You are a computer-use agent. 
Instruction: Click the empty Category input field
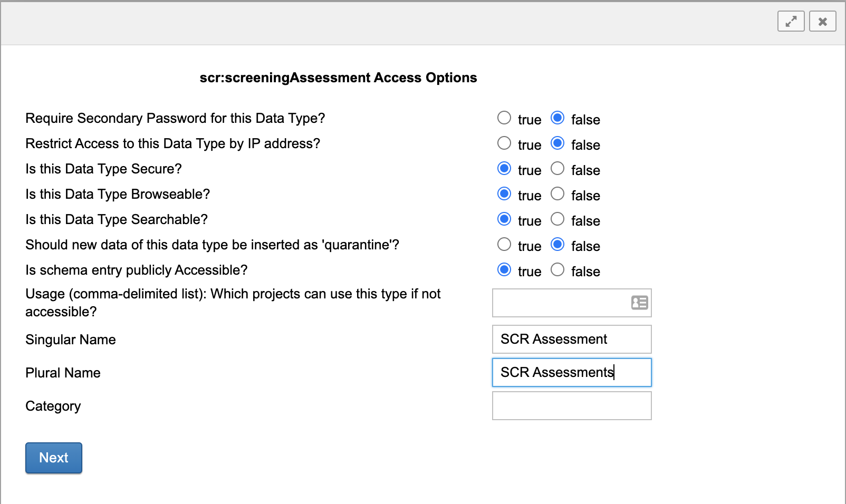[x=572, y=405]
